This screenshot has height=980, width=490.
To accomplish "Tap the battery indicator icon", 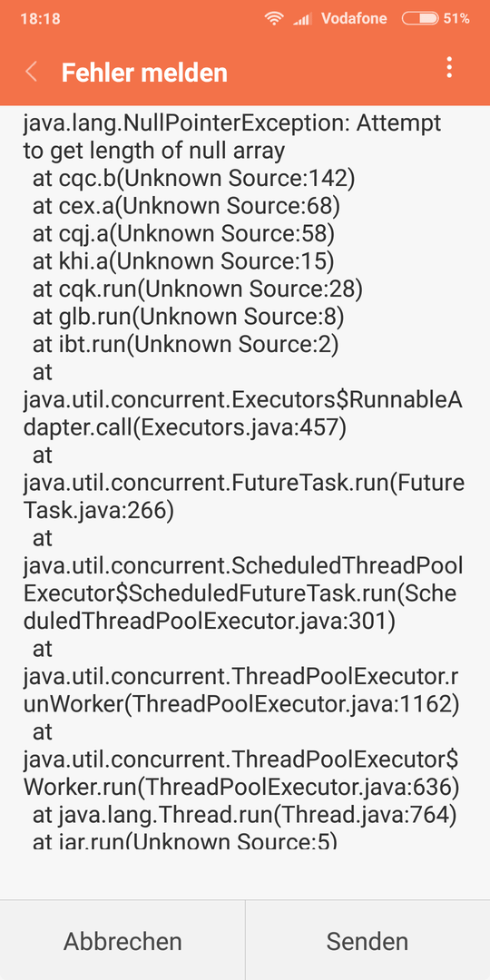I will [420, 19].
